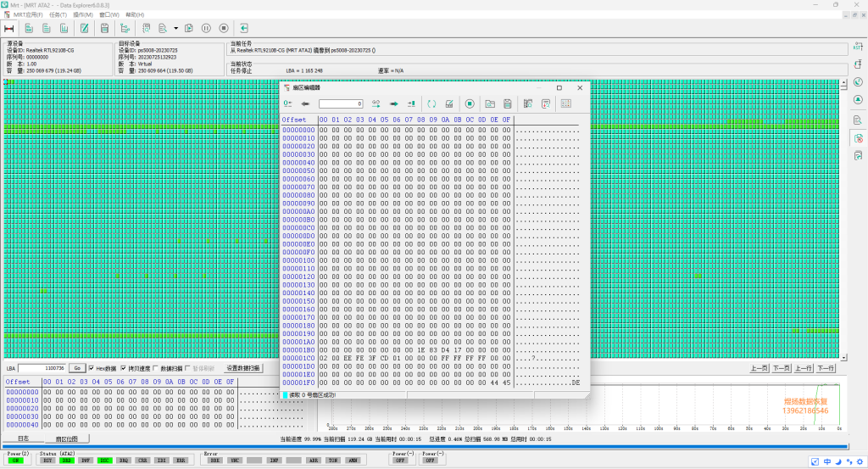This screenshot has height=469, width=868.
Task: Click the save disk icon in main toolbar
Action: [x=104, y=28]
